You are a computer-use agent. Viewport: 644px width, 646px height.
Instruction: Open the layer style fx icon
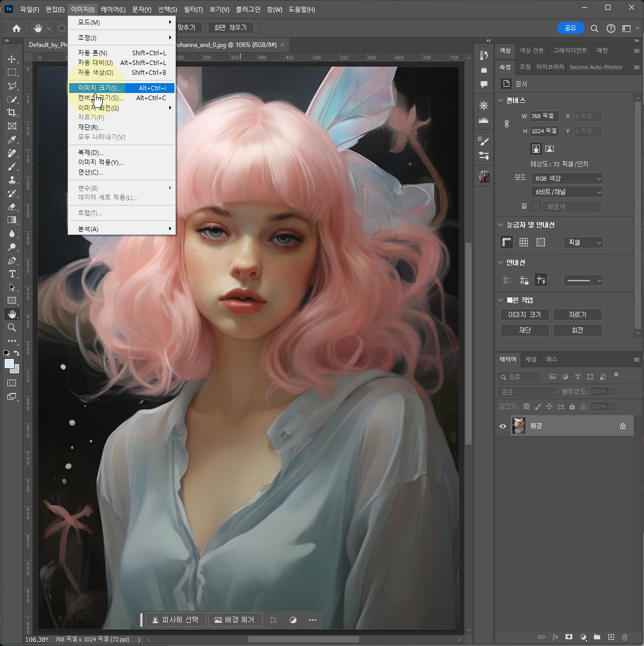tap(555, 637)
